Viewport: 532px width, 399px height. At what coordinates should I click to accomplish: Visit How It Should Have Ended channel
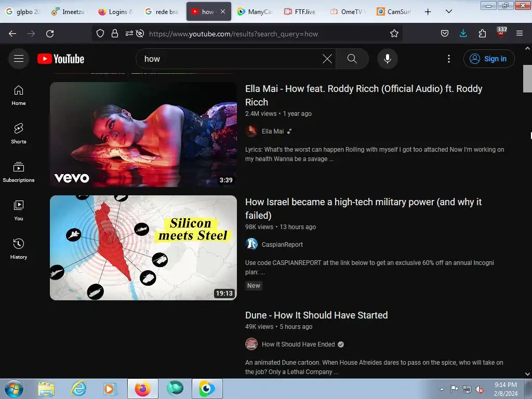coord(298,344)
